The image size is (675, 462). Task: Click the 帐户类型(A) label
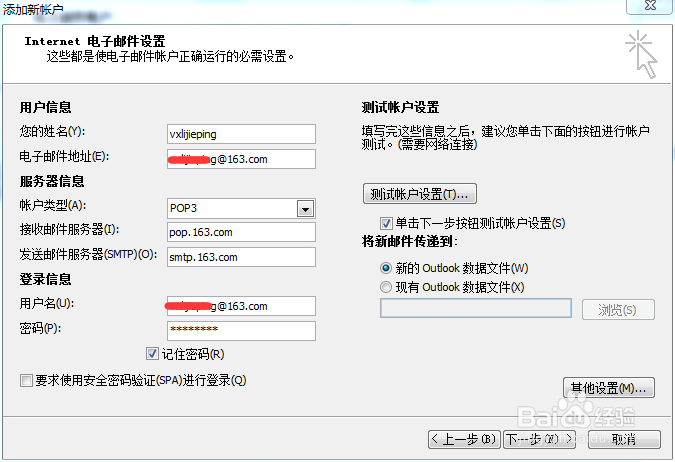53,205
